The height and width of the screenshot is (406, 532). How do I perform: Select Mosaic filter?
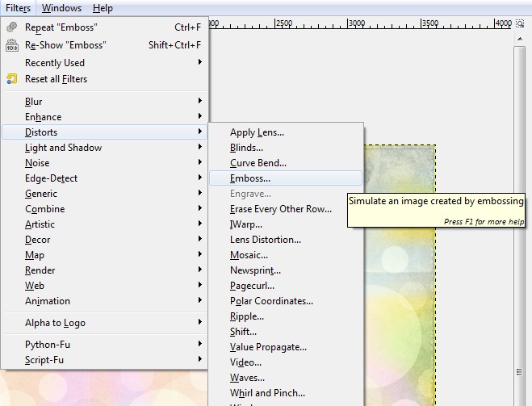tap(286, 255)
